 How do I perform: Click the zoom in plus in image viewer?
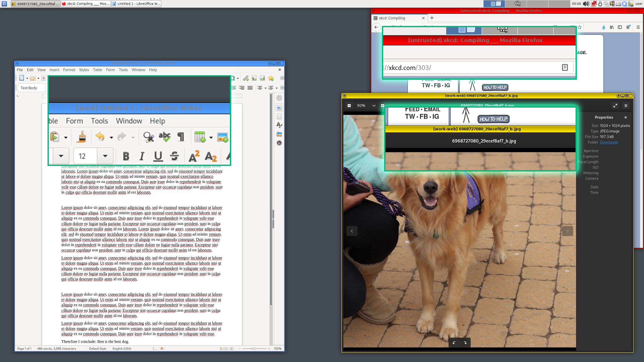coord(382,106)
